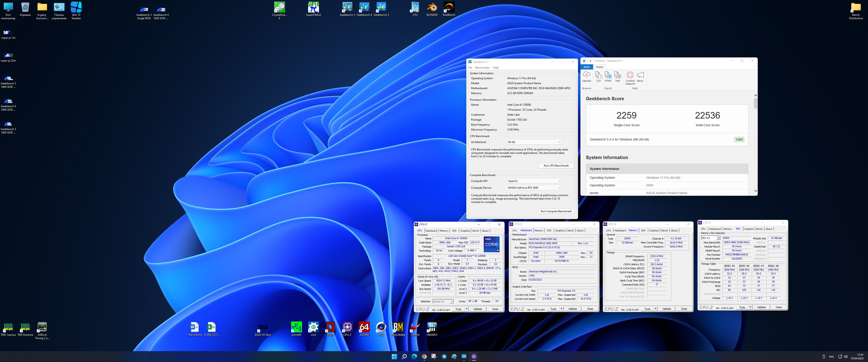Open Contact Support in Geekbench ribbon
Image resolution: width=868 pixels, height=362 pixels.
click(630, 78)
